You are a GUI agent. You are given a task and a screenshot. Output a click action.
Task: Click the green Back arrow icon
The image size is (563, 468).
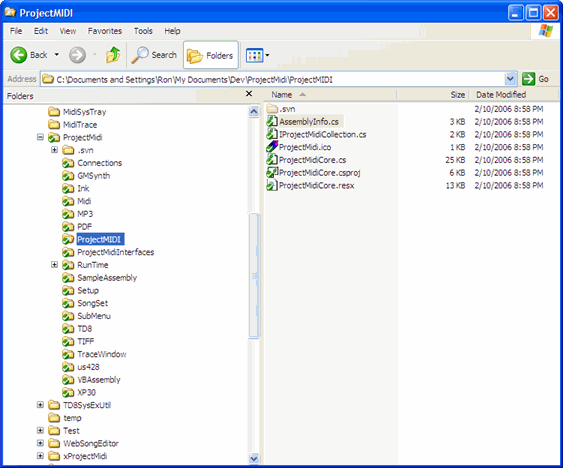tap(18, 55)
